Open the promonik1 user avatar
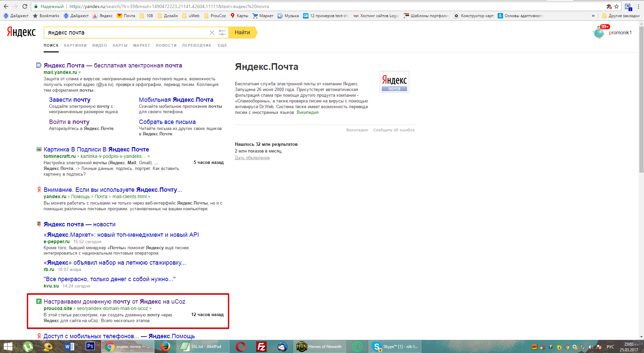 599,33
